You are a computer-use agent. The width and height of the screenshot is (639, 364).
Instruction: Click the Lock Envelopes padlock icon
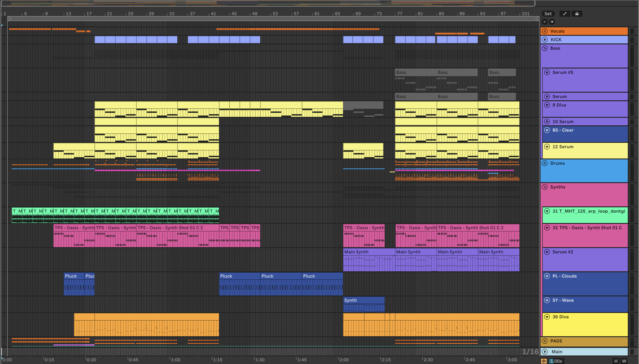pyautogui.click(x=577, y=14)
